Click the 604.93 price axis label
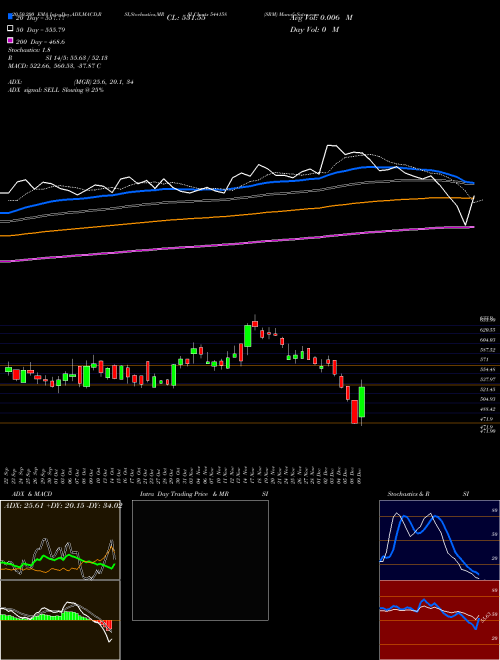500x660 pixels. tap(487, 340)
